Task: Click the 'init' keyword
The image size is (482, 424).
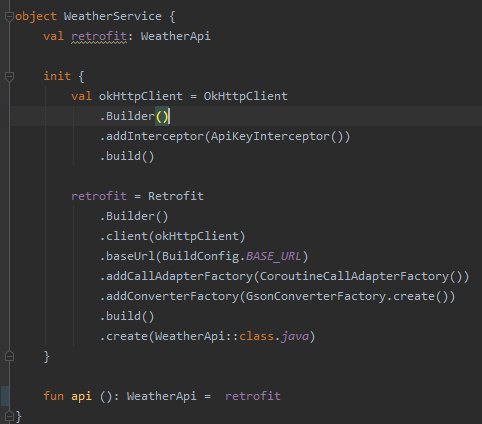Action: (x=57, y=76)
